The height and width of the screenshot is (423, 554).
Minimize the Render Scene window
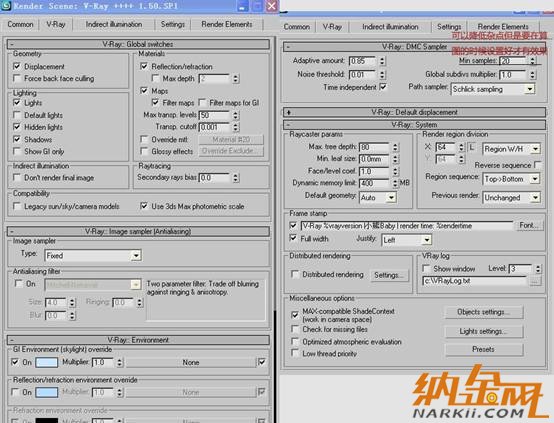point(242,6)
